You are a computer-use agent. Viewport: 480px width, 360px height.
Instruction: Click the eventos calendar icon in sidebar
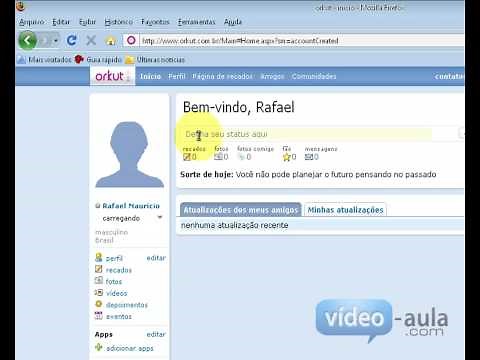99,315
